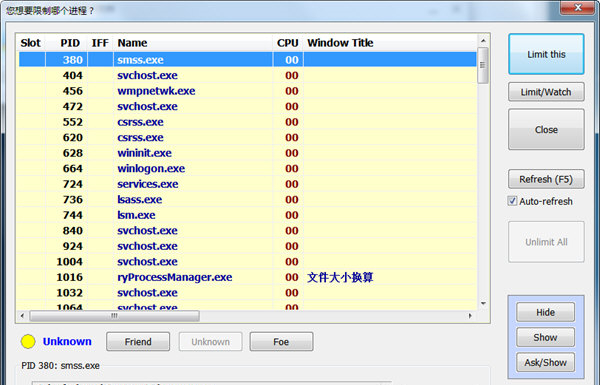The width and height of the screenshot is (600, 385).
Task: Select the winlogon.exe process
Action: click(x=248, y=168)
